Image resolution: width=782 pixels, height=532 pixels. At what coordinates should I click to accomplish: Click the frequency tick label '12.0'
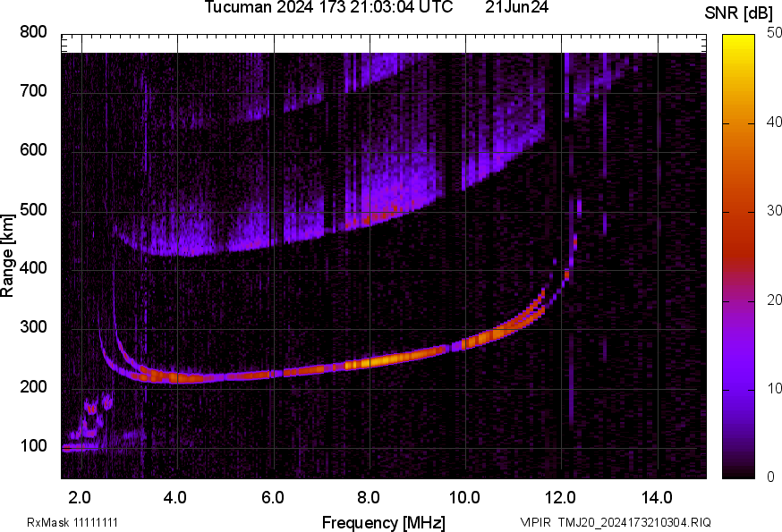tap(561, 497)
